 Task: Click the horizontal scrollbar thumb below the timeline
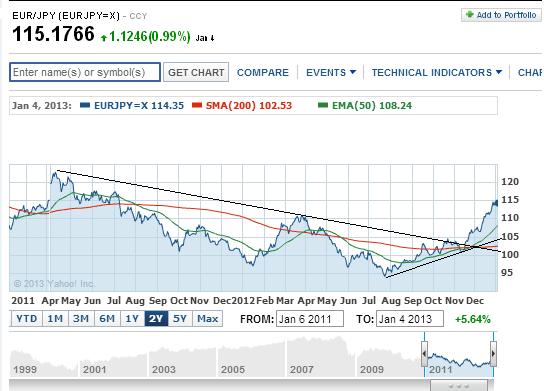pyautogui.click(x=459, y=385)
